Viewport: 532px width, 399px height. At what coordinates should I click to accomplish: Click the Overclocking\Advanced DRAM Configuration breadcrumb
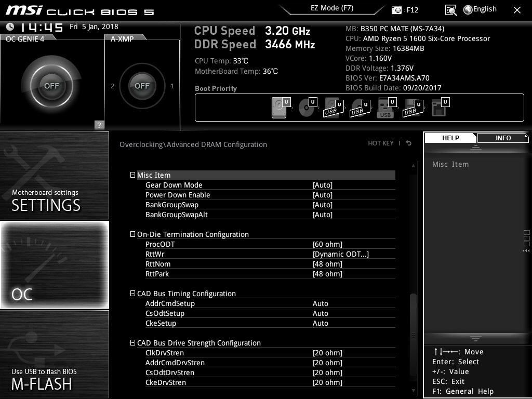pos(193,144)
